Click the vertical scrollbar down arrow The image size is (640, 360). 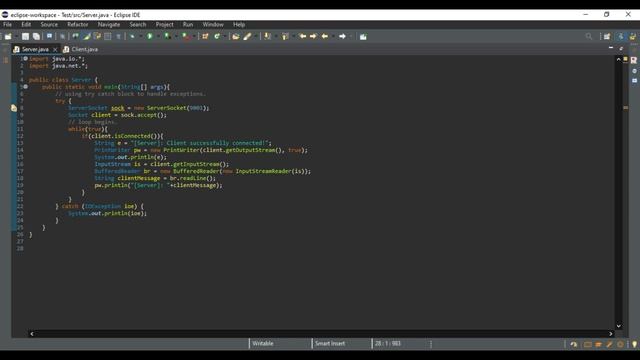[x=618, y=326]
